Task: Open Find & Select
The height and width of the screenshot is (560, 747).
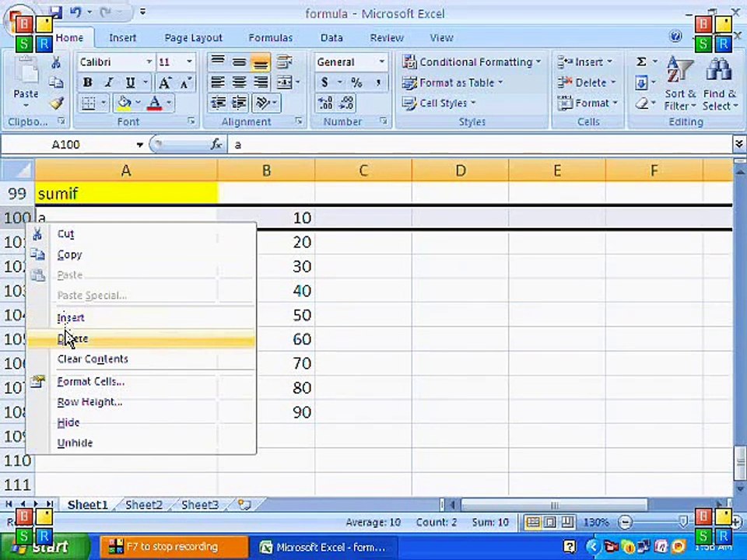Action: [720, 83]
